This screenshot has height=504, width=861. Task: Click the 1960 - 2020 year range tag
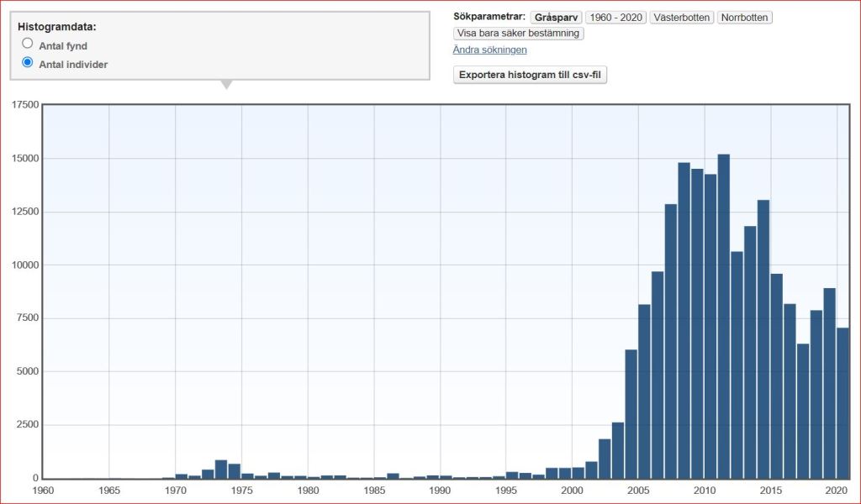pyautogui.click(x=615, y=18)
